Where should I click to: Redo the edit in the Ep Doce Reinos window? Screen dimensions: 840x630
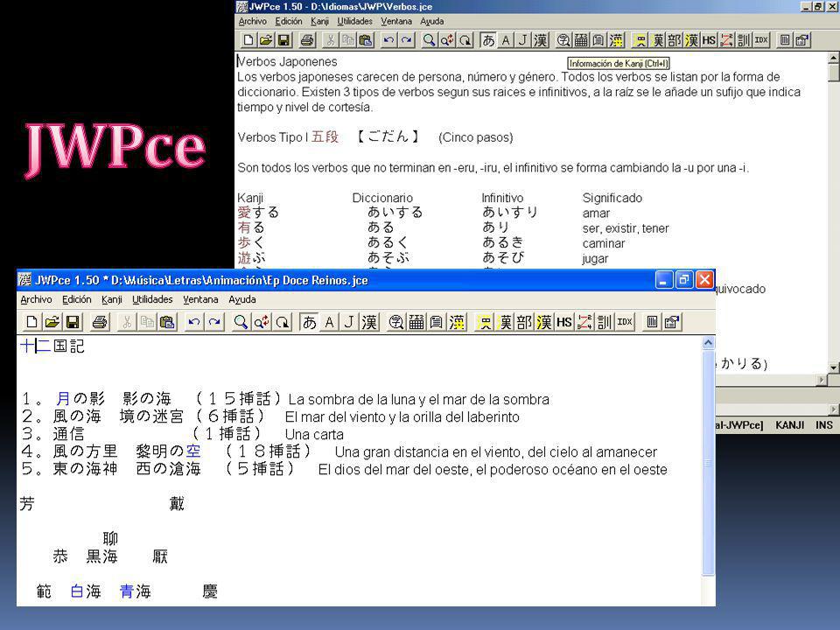(x=214, y=322)
